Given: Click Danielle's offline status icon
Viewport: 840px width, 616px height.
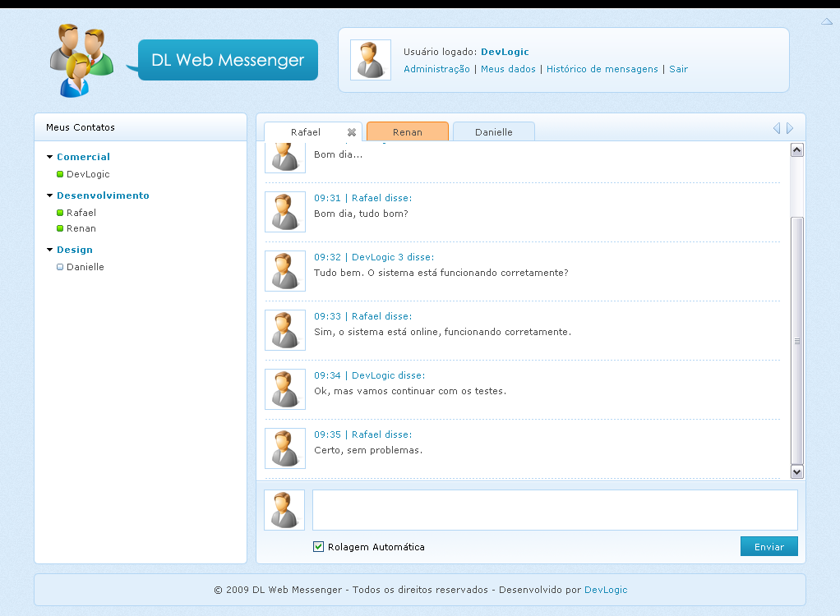Looking at the screenshot, I should (x=60, y=267).
